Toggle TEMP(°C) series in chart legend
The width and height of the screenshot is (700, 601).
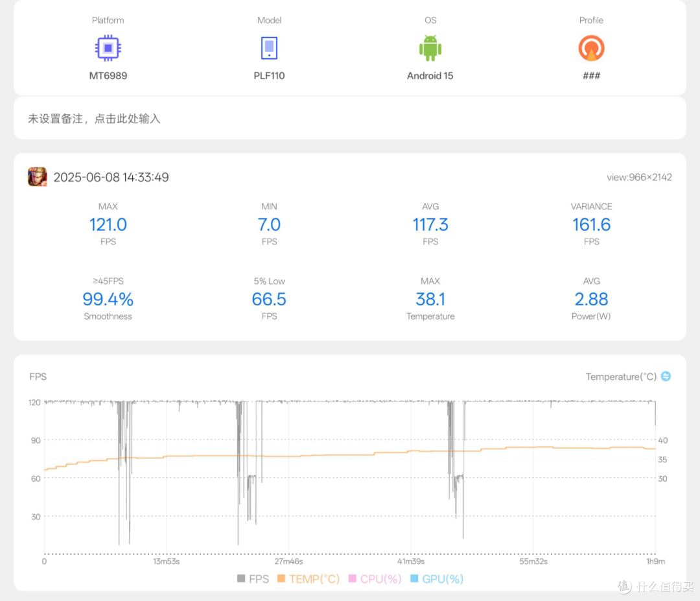click(x=309, y=579)
